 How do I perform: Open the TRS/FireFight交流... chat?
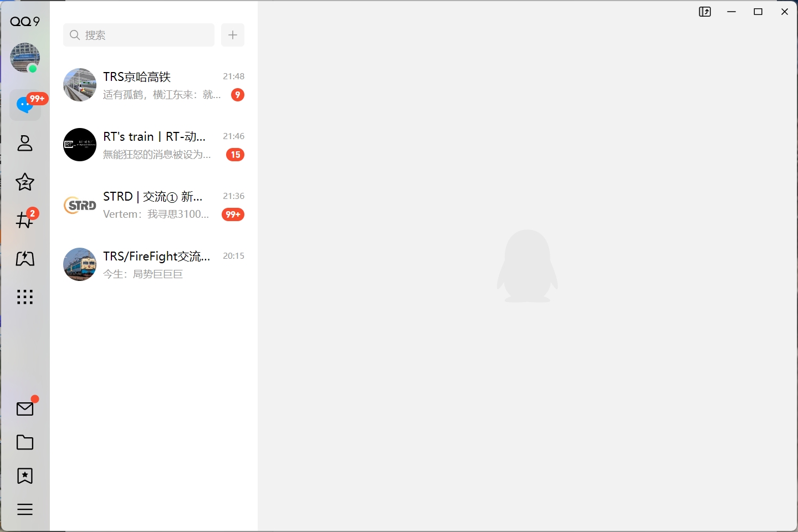154,264
